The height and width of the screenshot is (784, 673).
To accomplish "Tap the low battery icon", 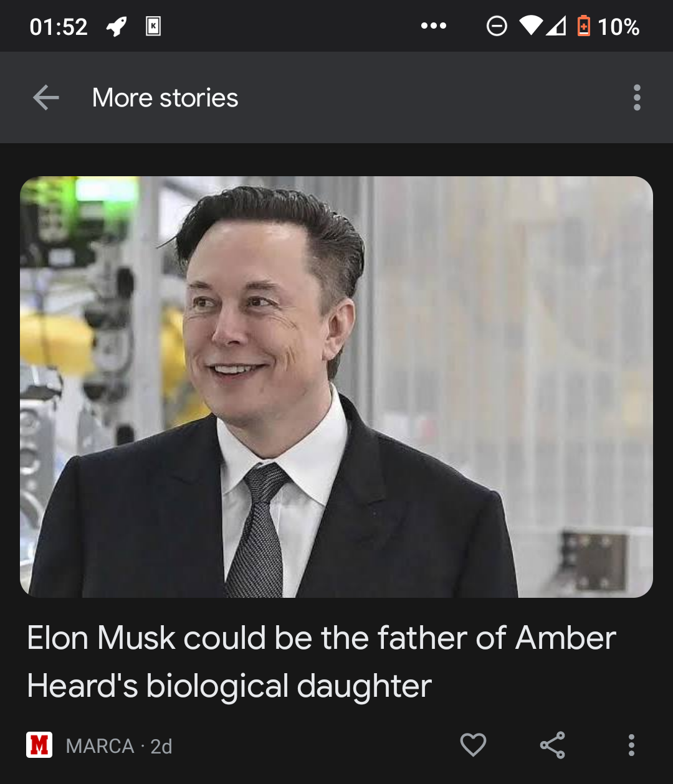I will click(583, 26).
